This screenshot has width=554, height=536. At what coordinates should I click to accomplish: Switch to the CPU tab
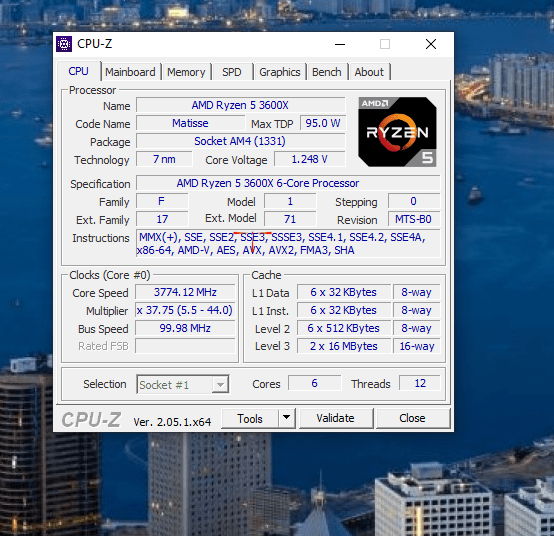point(78,71)
